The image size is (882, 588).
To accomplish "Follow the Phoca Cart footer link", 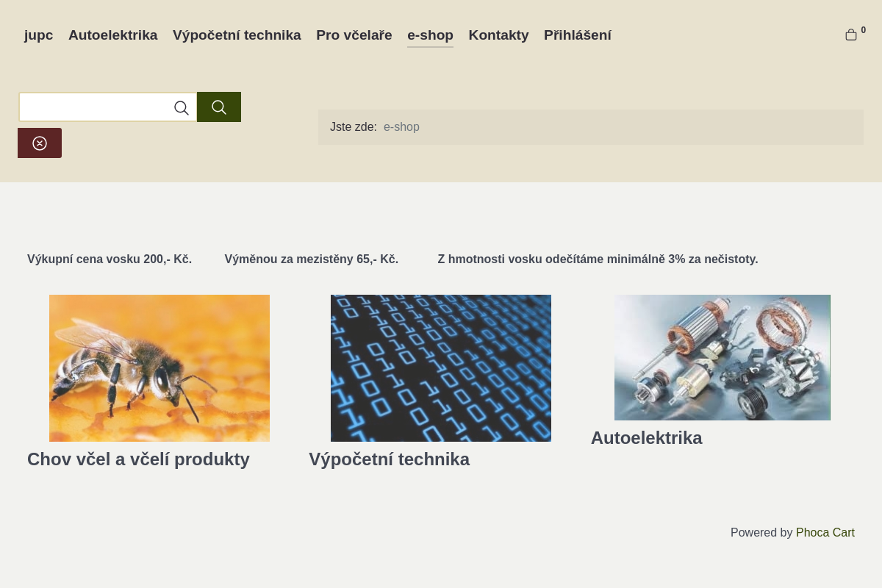I will coord(825,533).
